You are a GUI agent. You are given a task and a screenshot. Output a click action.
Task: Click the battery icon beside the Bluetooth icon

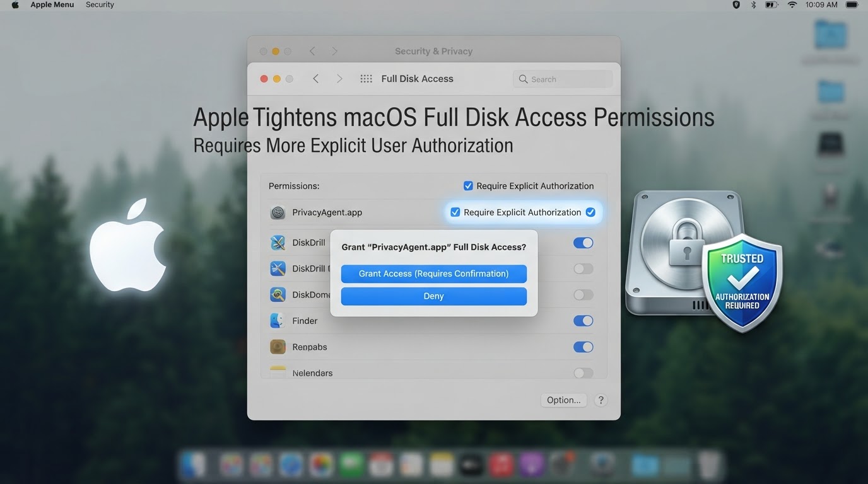771,5
